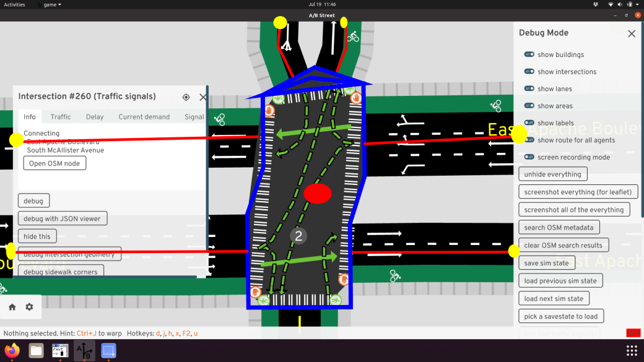644x362 pixels.
Task: Click pick a savestate to load
Action: point(561,316)
